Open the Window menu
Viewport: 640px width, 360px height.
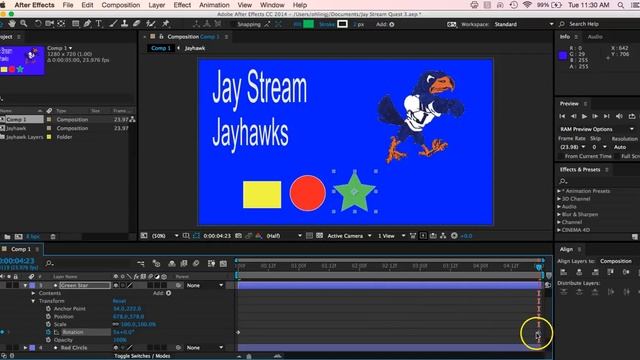[x=272, y=5]
